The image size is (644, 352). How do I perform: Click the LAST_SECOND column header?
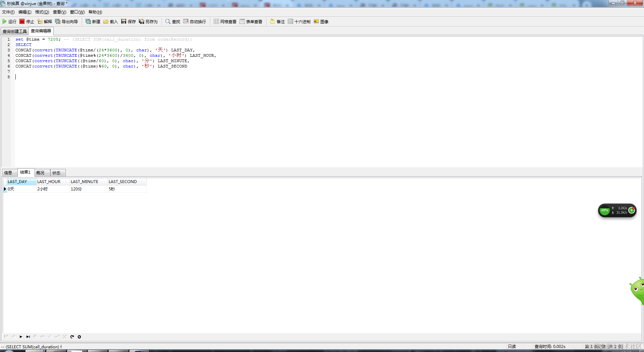point(127,182)
